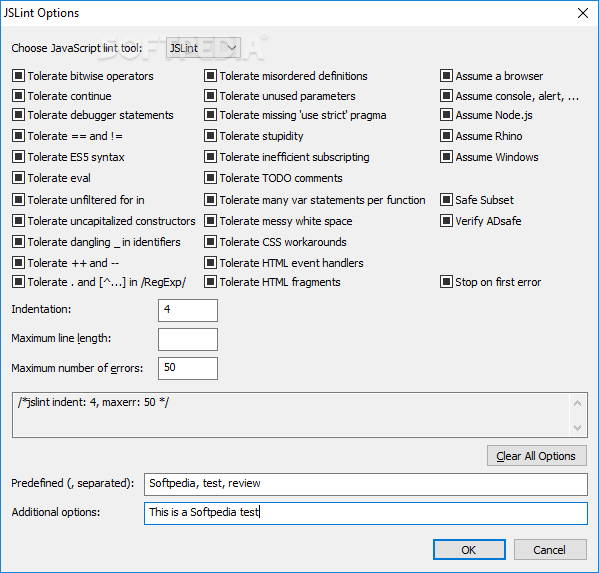Focus the Predefined (, separated) field
This screenshot has width=599, height=573.
(366, 484)
